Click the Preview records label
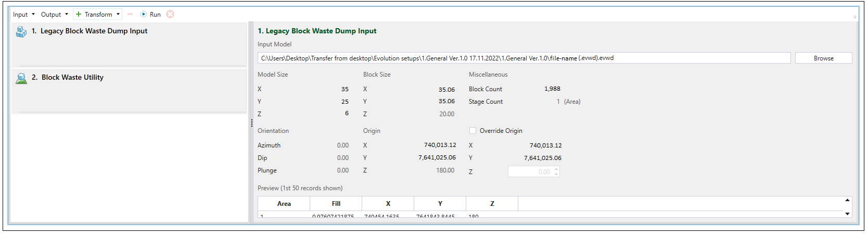The height and width of the screenshot is (234, 868). tap(300, 188)
